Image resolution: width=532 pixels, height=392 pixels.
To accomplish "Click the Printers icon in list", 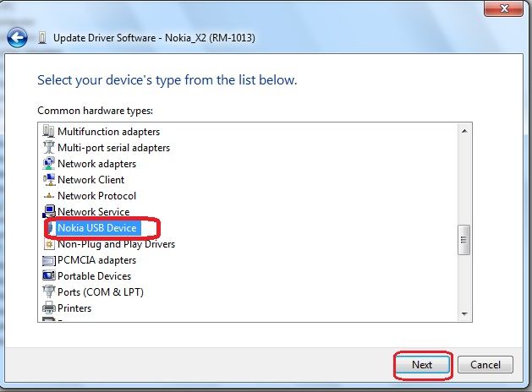I will (49, 308).
